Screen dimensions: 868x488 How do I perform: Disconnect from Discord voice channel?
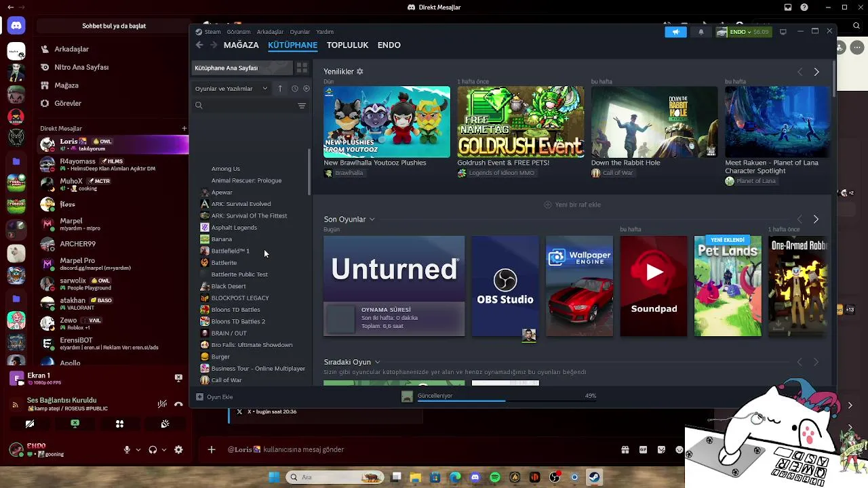coord(178,404)
